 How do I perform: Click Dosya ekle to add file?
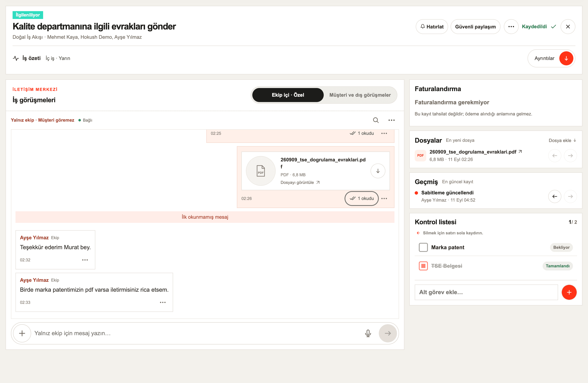[x=562, y=140]
